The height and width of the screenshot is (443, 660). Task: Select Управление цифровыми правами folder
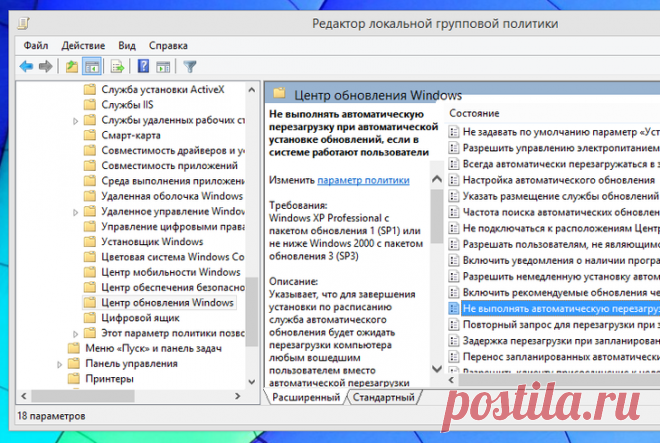pyautogui.click(x=173, y=226)
